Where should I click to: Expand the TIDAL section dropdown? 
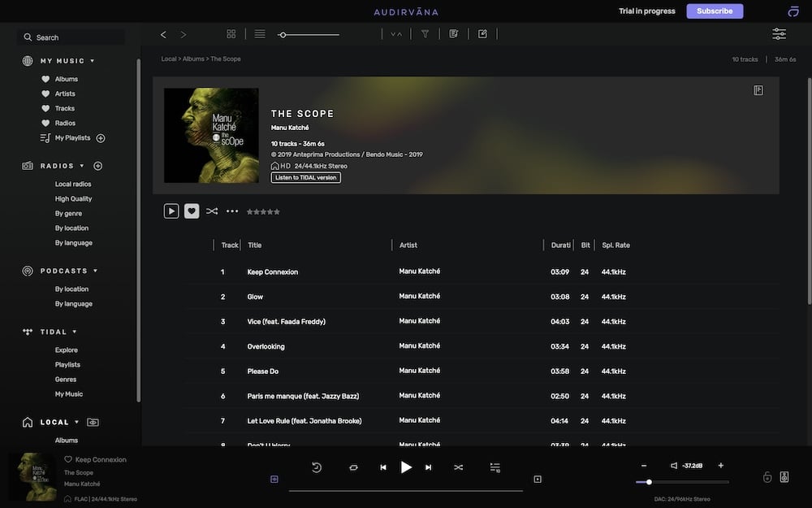click(x=75, y=332)
